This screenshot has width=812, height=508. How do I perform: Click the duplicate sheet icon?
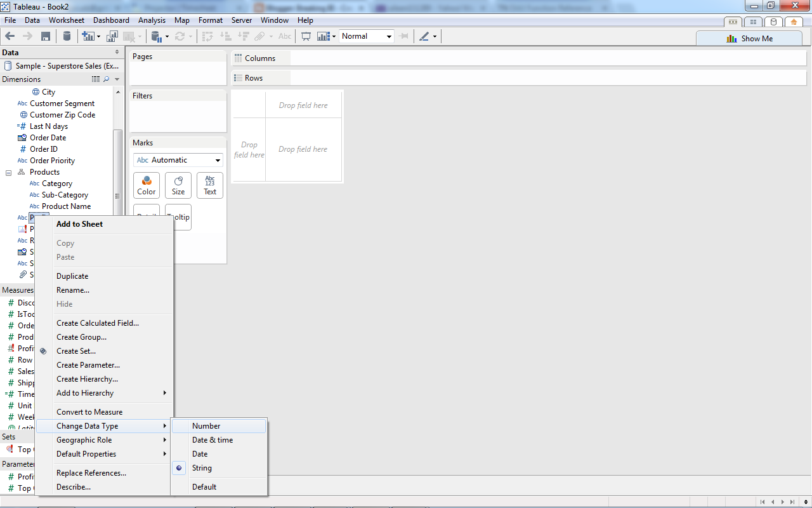tap(113, 36)
